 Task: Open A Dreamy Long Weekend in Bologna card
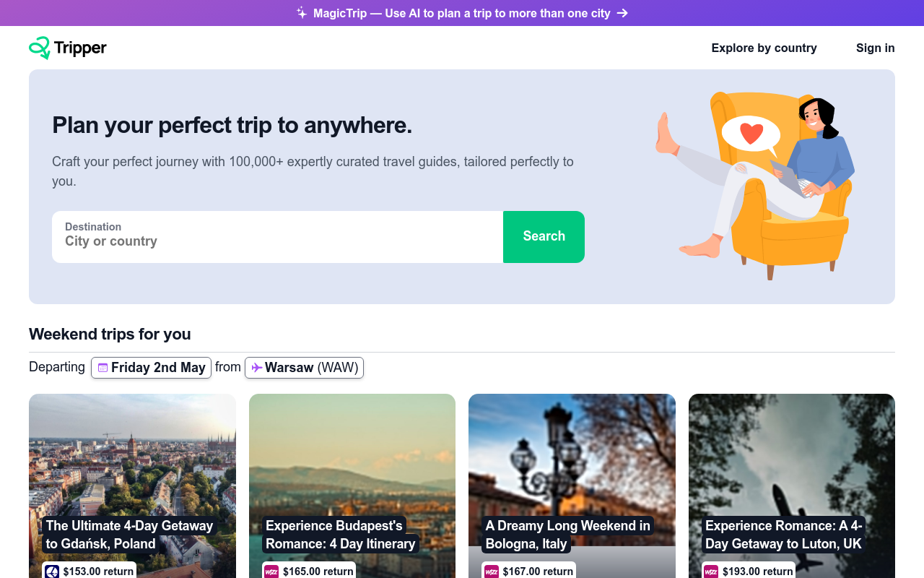click(x=572, y=486)
